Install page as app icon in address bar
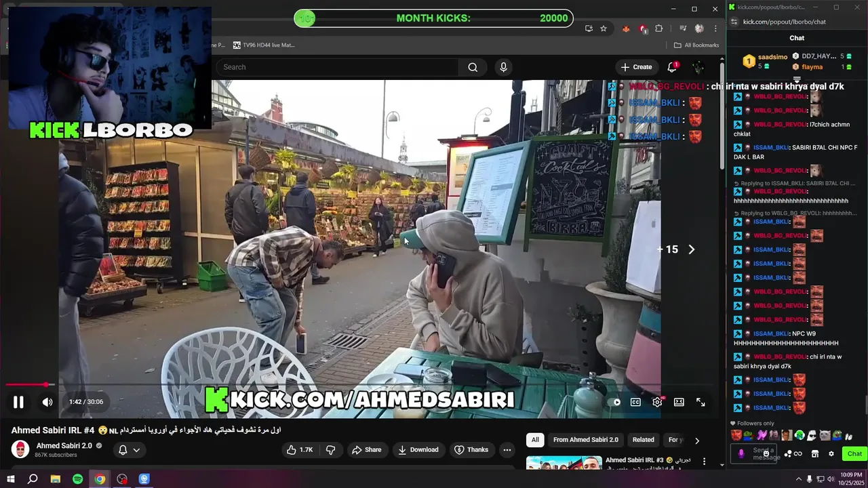The width and height of the screenshot is (868, 488). [589, 28]
